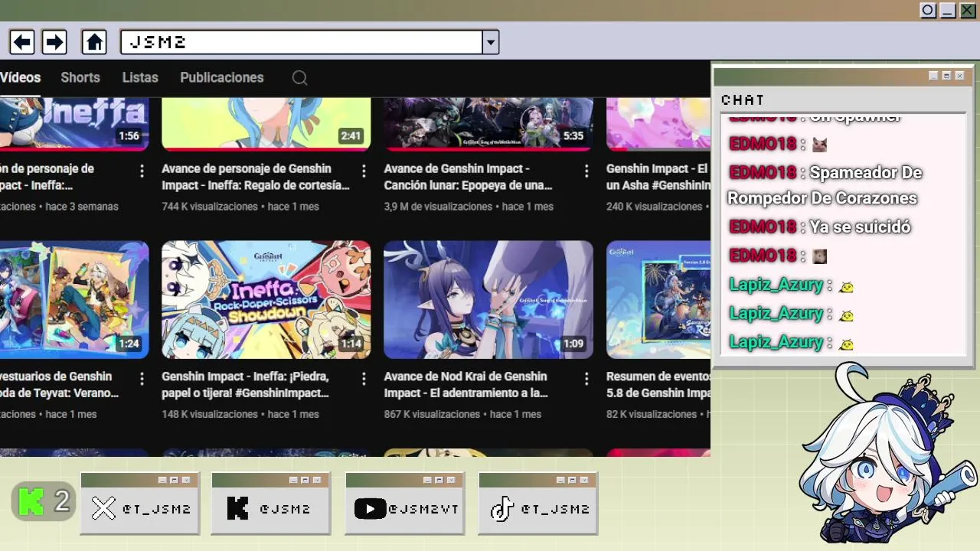Click the YouTube logo on the @JSM2VT card
The height and width of the screenshot is (551, 980).
point(370,508)
